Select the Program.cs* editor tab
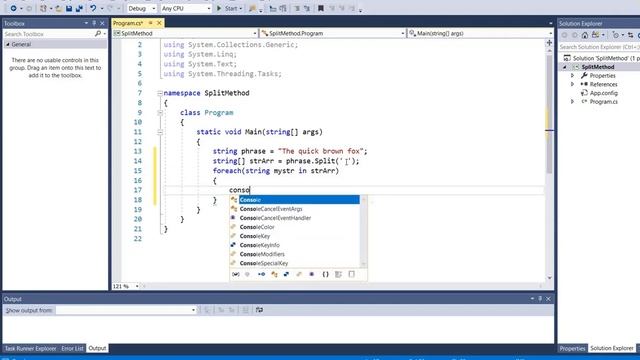This screenshot has height=360, width=640. (128, 23)
